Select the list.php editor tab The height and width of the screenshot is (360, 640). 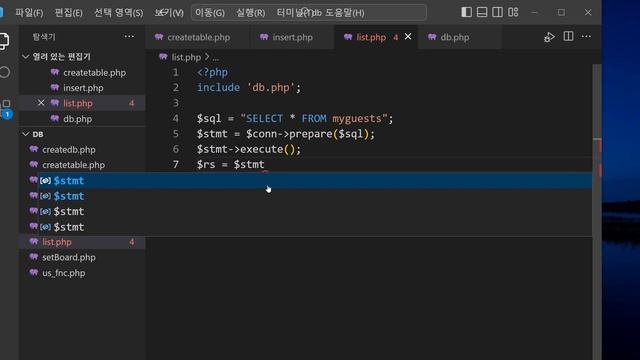click(371, 37)
